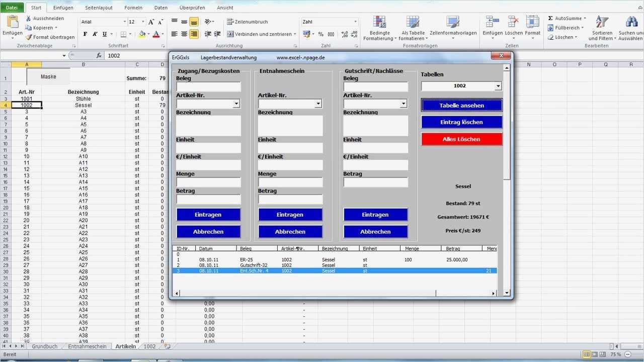Viewport: 644px width, 362px height.
Task: Expand Artikel-Nr. combo under Zugang/Bezugskosten
Action: point(236,104)
